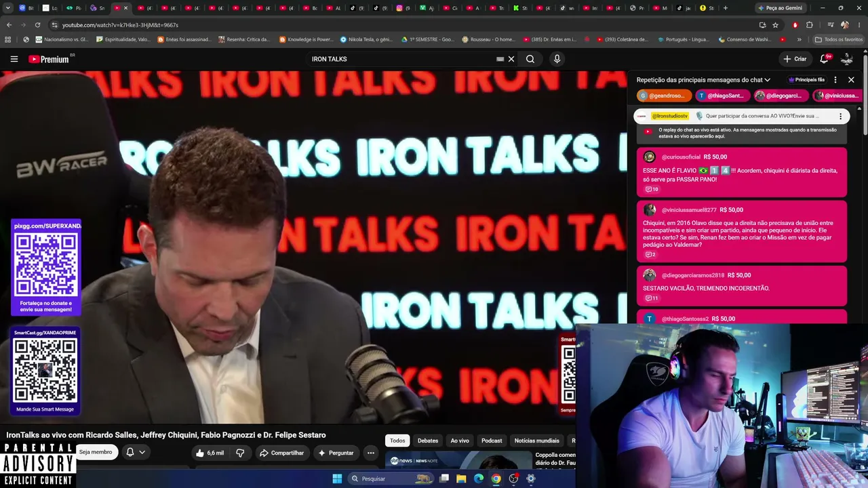Screen dimensions: 868x488
Task: Click the Compartilhar share button
Action: coord(281,453)
